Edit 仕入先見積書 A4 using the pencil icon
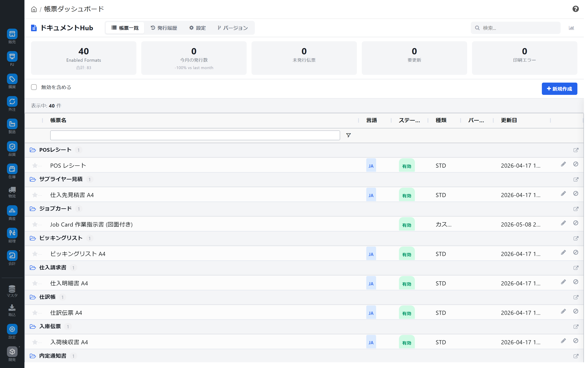The height and width of the screenshot is (368, 588). (x=563, y=194)
